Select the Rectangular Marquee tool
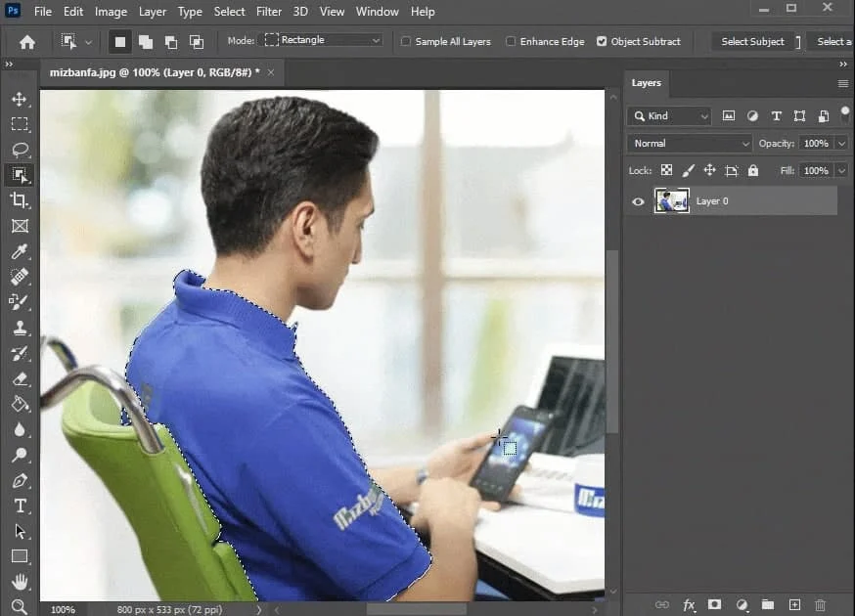855x616 pixels. point(20,124)
